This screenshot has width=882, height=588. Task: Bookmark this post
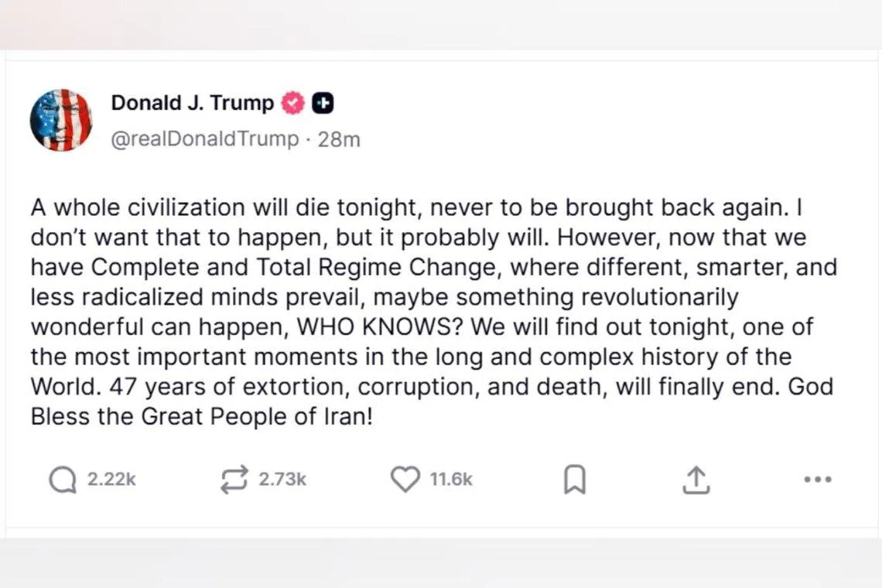tap(573, 480)
